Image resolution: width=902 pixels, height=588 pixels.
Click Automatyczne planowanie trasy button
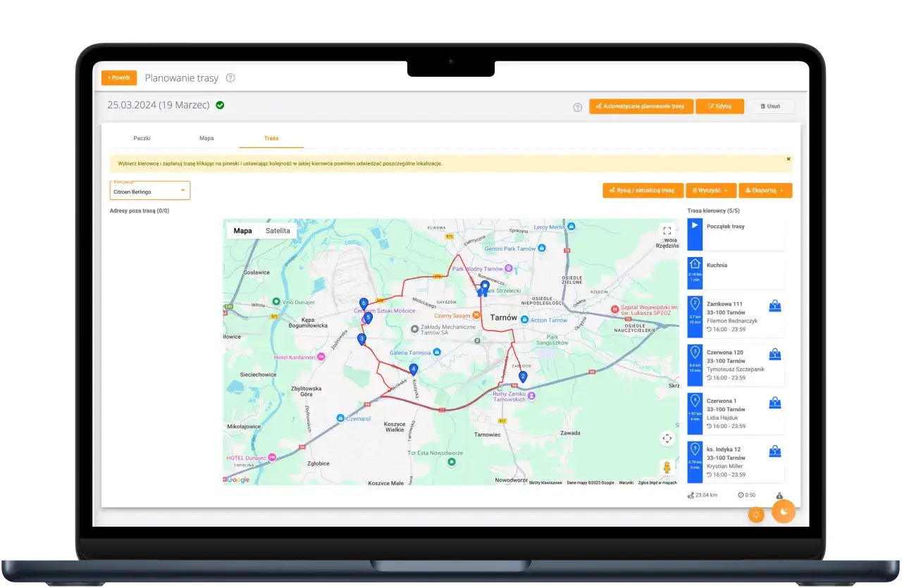(641, 106)
